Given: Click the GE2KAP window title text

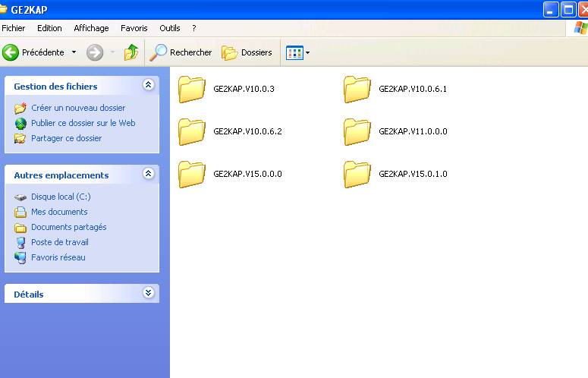Looking at the screenshot, I should (x=29, y=10).
